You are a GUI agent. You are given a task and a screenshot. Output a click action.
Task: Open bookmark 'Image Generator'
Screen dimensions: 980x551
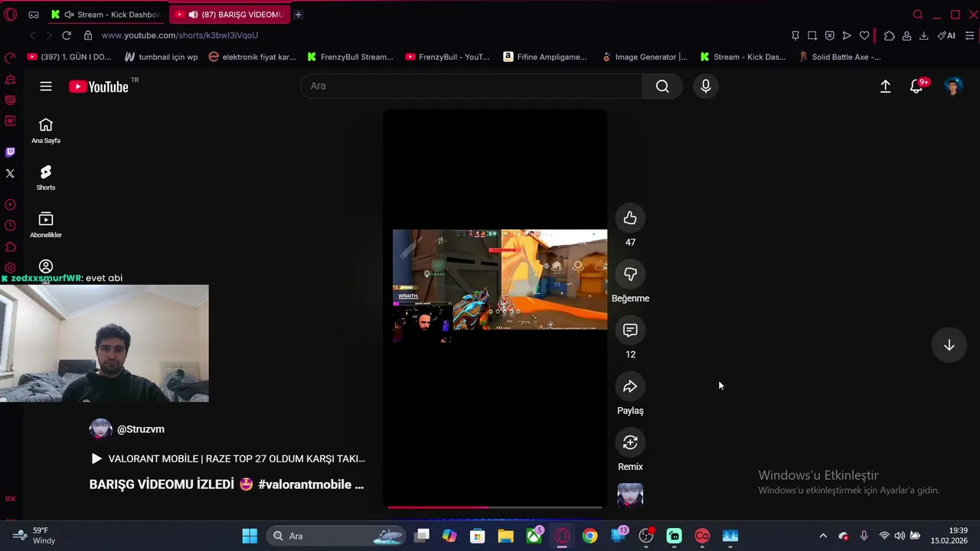coord(645,57)
